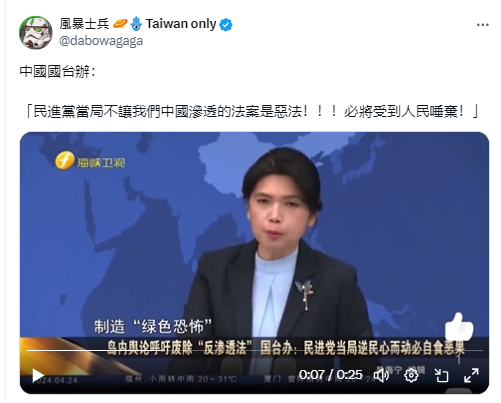Expand video to fullscreen
The height and width of the screenshot is (403, 501).
click(471, 375)
